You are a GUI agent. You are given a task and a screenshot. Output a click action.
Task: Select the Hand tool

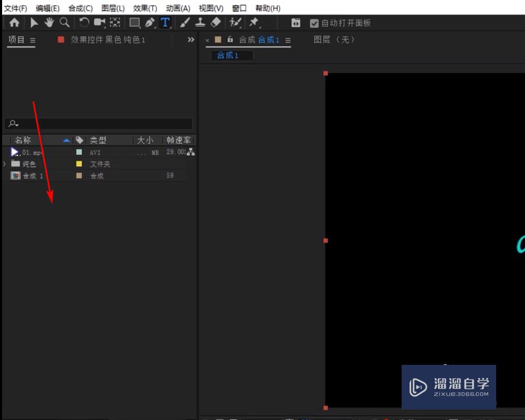49,23
